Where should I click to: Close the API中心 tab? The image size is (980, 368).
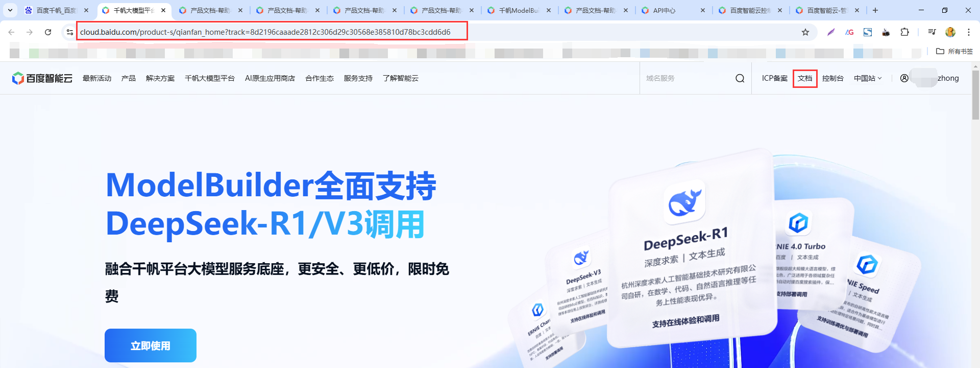[x=703, y=10]
